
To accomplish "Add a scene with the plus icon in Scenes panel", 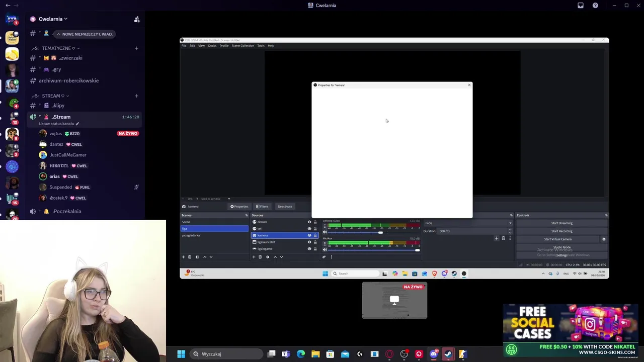I will (x=183, y=257).
